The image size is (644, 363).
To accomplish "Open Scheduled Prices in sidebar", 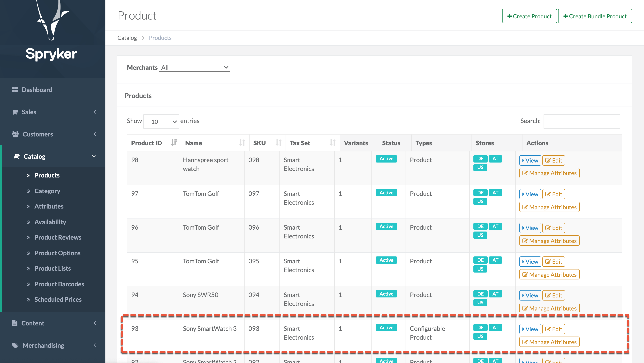I will 58,299.
